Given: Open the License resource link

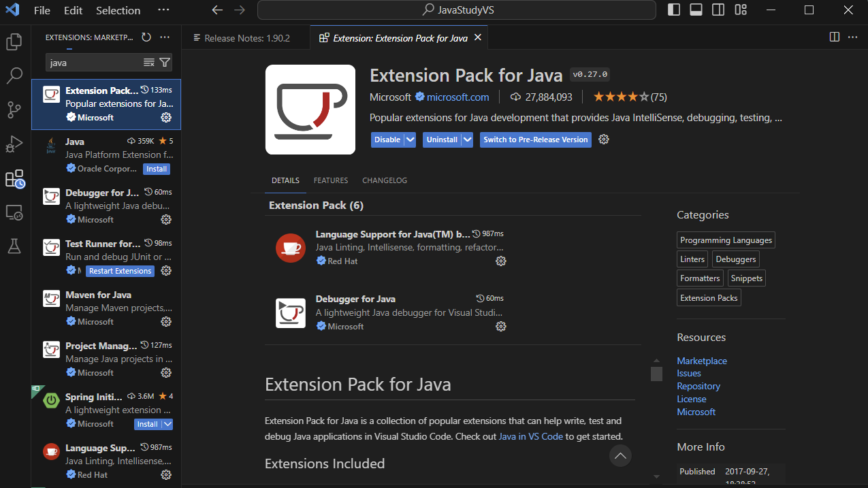Looking at the screenshot, I should (x=692, y=399).
